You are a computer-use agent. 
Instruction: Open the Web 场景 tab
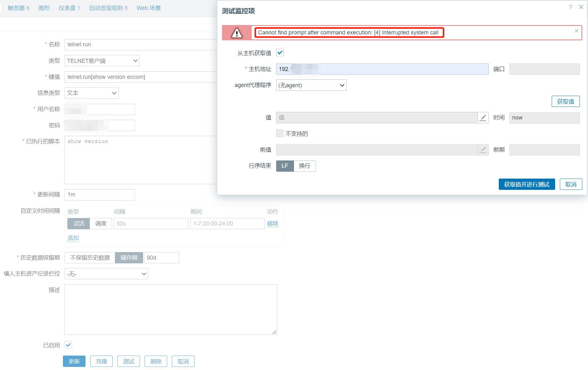149,8
